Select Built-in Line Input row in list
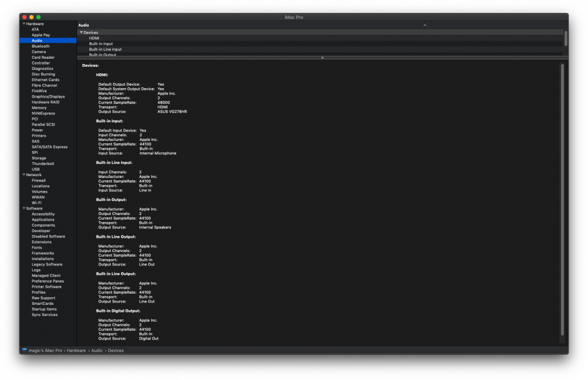The image size is (588, 380). coord(320,49)
